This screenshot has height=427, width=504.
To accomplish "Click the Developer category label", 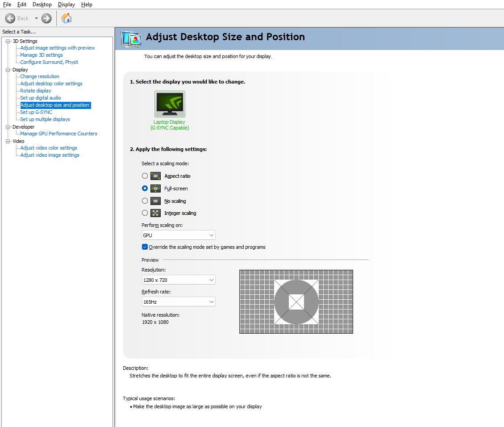I will pyautogui.click(x=24, y=127).
